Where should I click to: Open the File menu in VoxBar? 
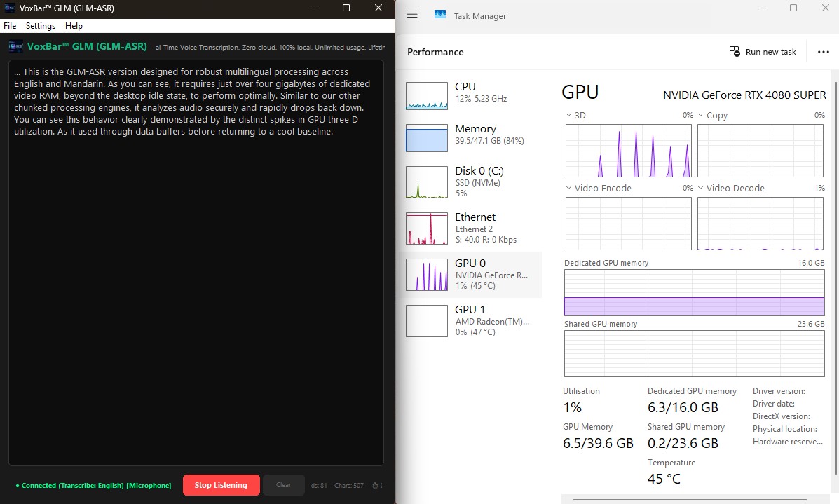(x=10, y=25)
